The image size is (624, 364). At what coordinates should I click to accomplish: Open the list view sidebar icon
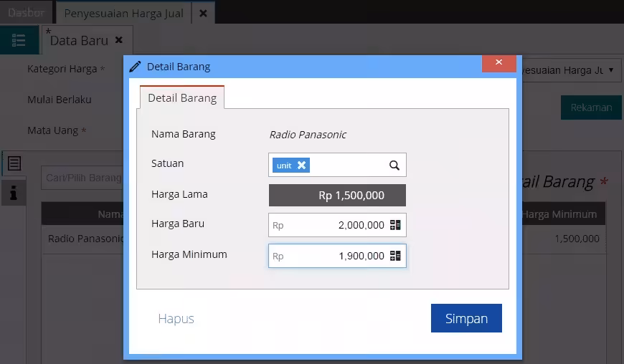pos(19,39)
